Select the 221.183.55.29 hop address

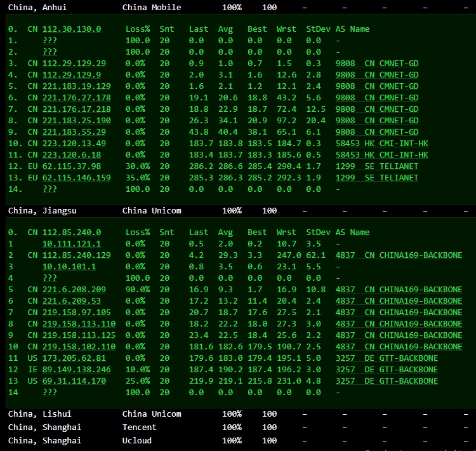pos(74,132)
